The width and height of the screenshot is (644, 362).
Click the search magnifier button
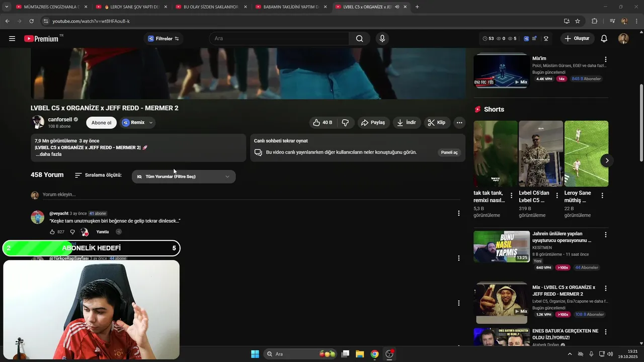359,39
